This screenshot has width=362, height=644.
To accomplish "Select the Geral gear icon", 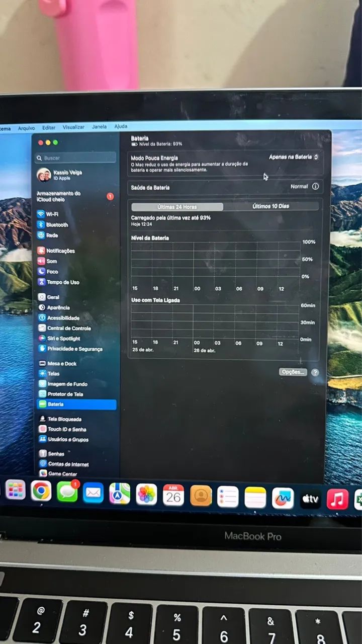I will (x=42, y=297).
